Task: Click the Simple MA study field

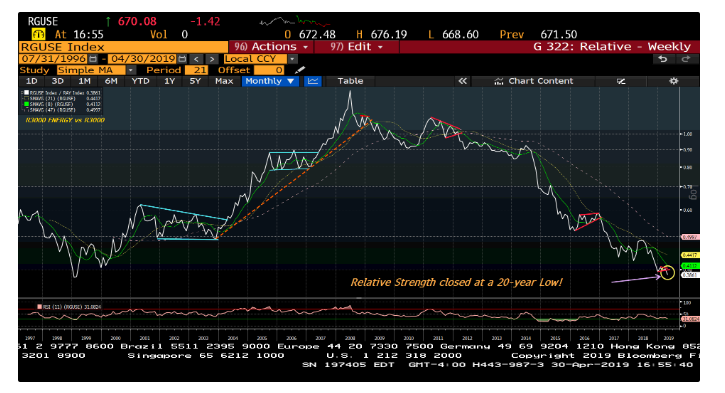Action: tap(91, 70)
